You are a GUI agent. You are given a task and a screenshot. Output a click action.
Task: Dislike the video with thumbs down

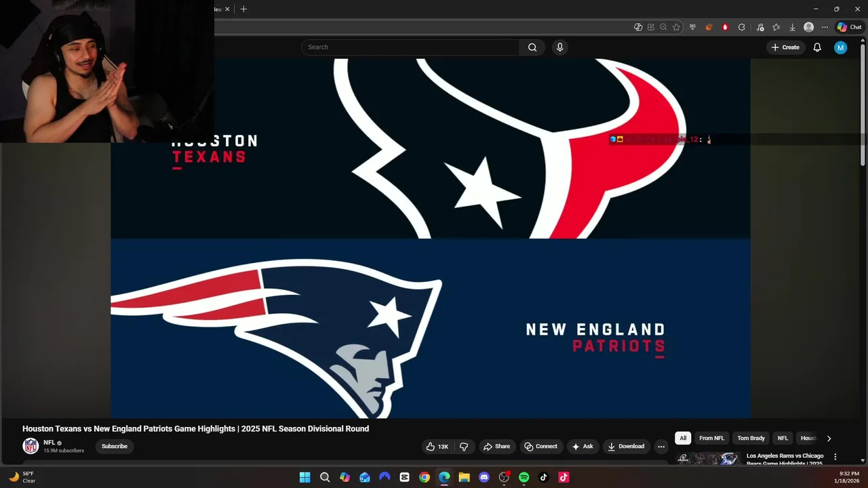464,447
